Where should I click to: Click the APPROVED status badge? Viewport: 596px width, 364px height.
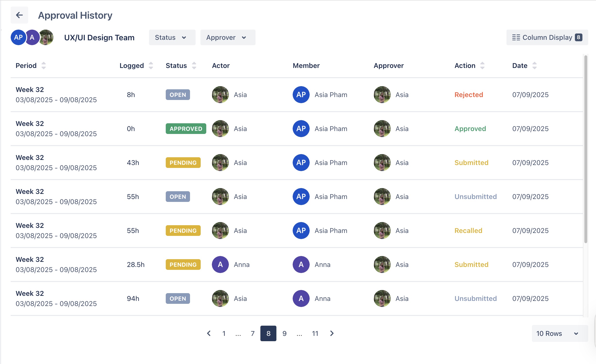pos(186,129)
